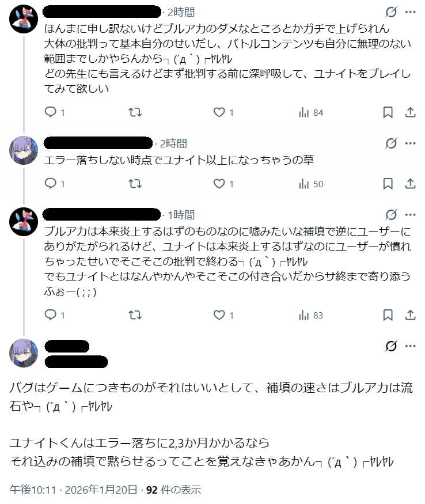Screen dimensions: 425x504
Task: Share the post with 83 views
Action: (x=410, y=315)
